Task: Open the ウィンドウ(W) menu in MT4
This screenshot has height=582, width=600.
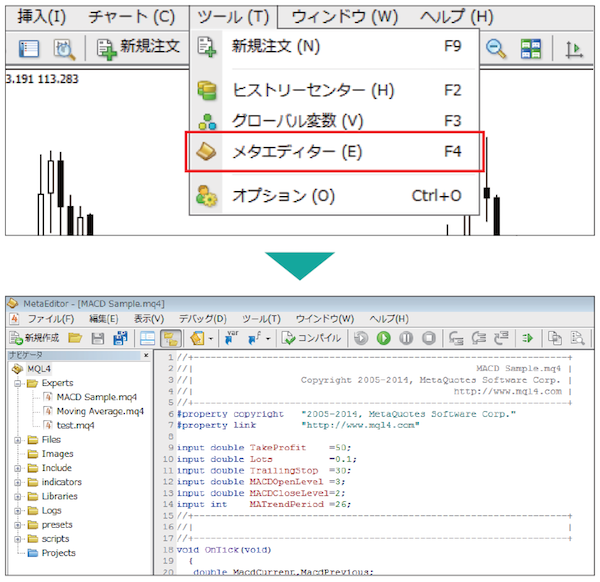Action: point(344,17)
